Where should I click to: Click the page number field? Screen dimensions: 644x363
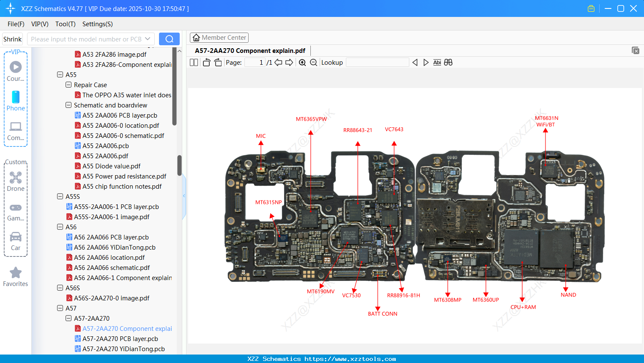click(x=255, y=63)
